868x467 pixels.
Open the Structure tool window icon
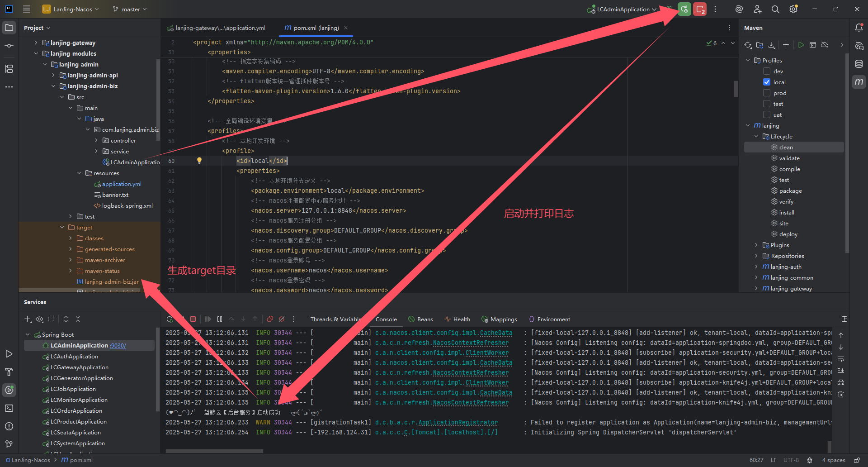pos(9,69)
